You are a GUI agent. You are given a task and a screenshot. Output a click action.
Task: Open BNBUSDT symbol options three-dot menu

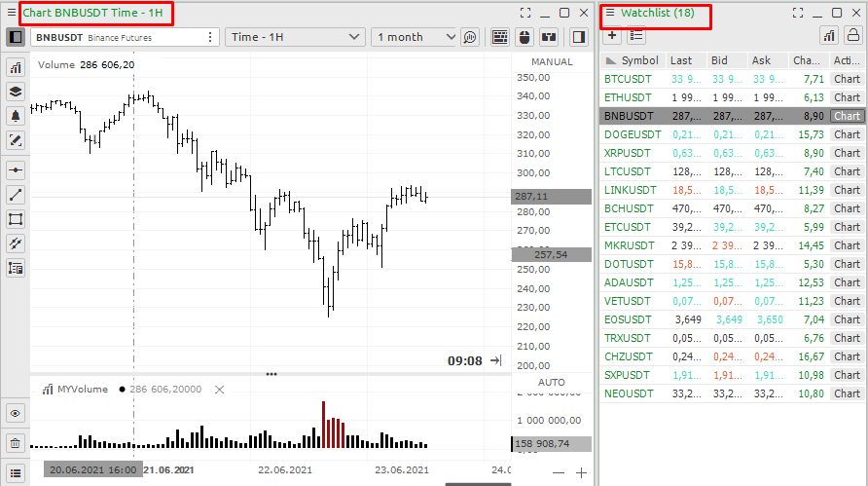(210, 37)
